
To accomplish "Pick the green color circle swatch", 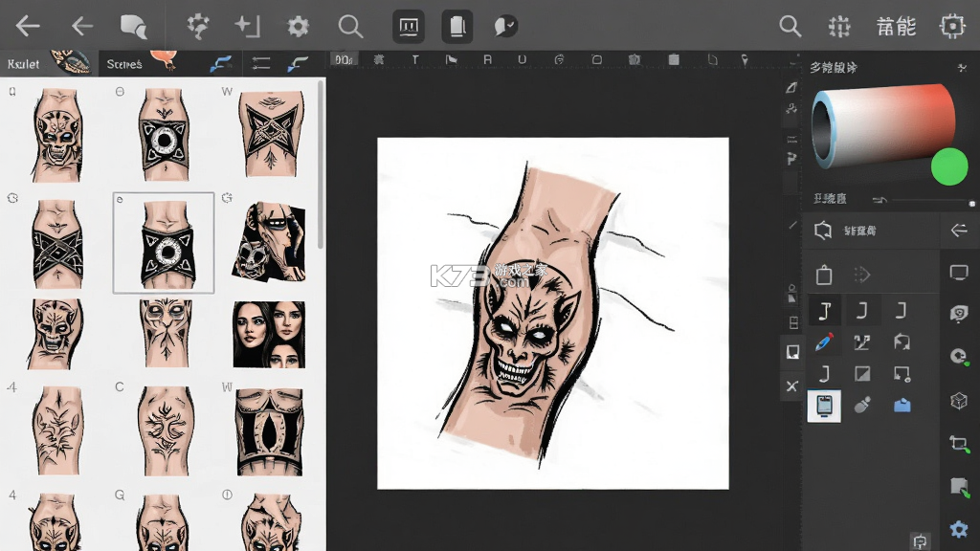I will click(948, 166).
